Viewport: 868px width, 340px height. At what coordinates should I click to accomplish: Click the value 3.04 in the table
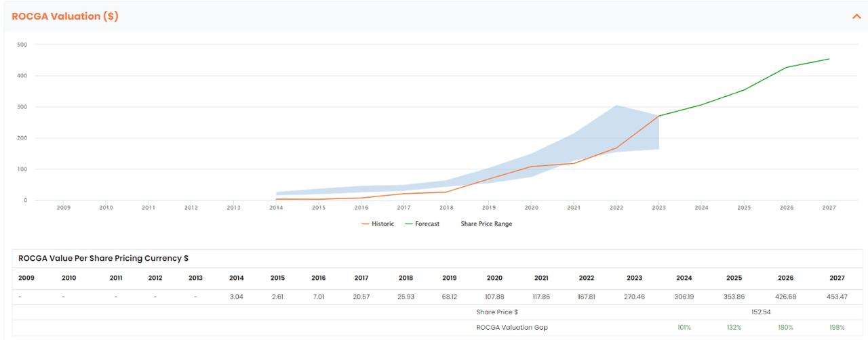tap(237, 297)
